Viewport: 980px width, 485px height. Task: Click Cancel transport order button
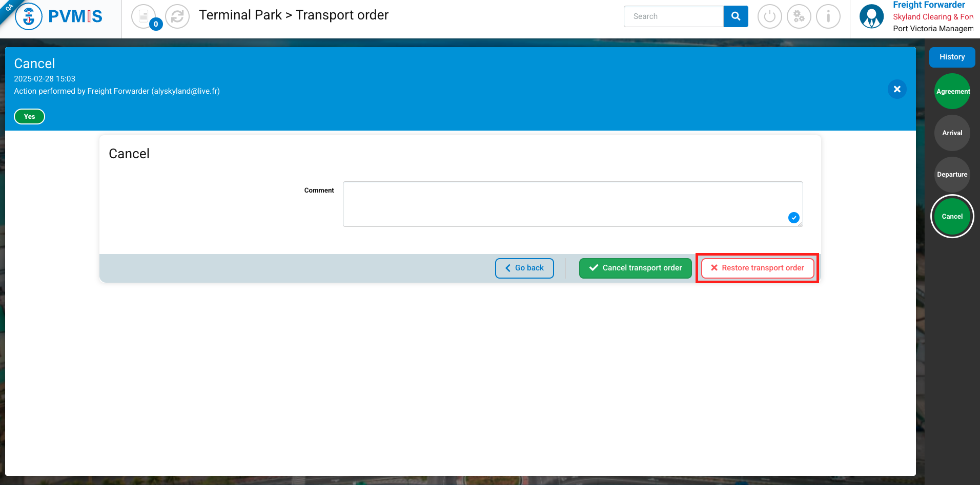[635, 268]
